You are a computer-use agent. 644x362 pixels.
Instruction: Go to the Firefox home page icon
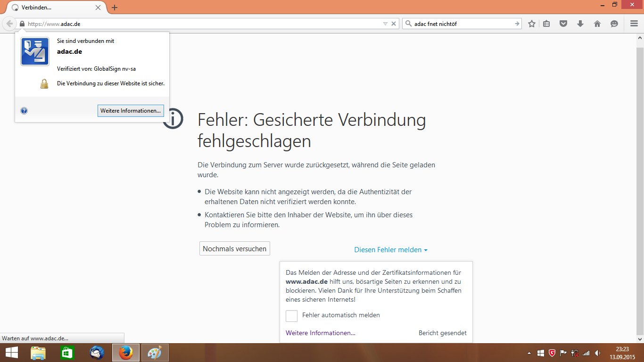click(597, 24)
